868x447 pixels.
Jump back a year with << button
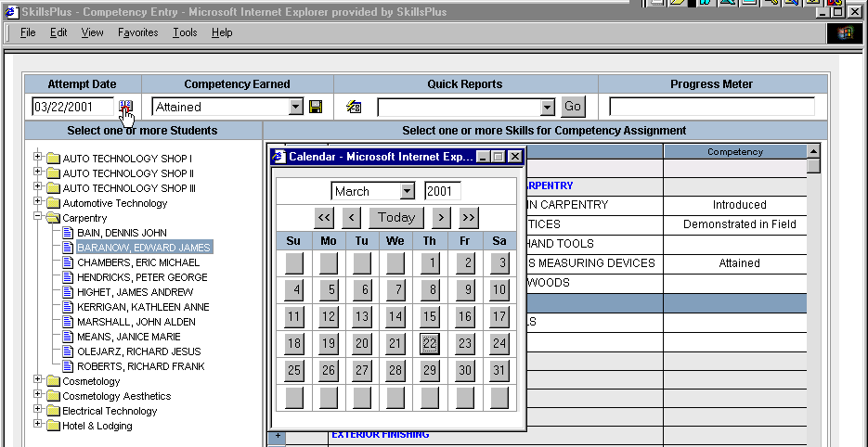tap(324, 217)
